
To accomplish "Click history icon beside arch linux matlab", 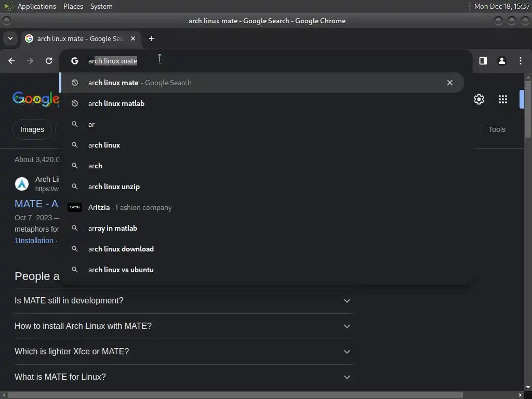I will coord(75,103).
